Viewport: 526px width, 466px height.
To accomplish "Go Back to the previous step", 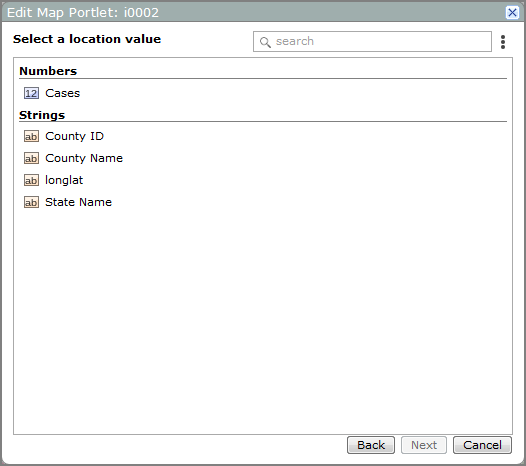I will point(371,445).
